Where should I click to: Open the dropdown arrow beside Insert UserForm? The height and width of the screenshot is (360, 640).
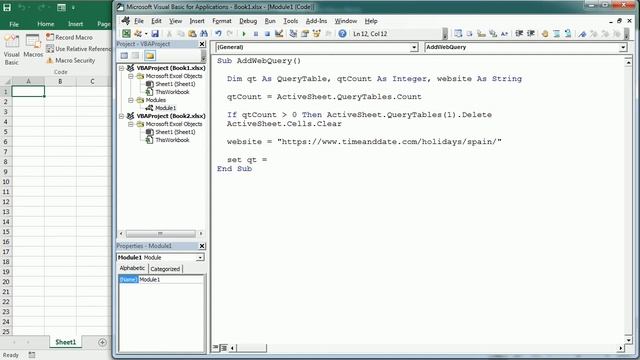146,34
